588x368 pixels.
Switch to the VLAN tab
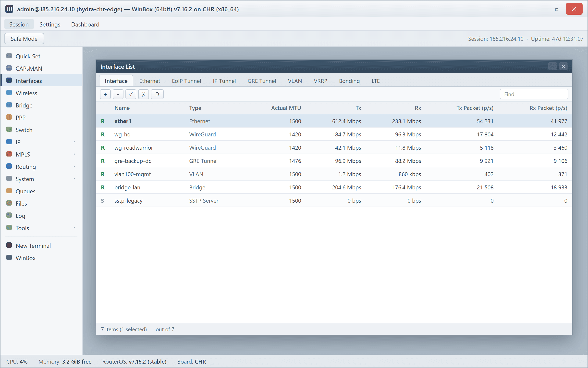pos(295,81)
